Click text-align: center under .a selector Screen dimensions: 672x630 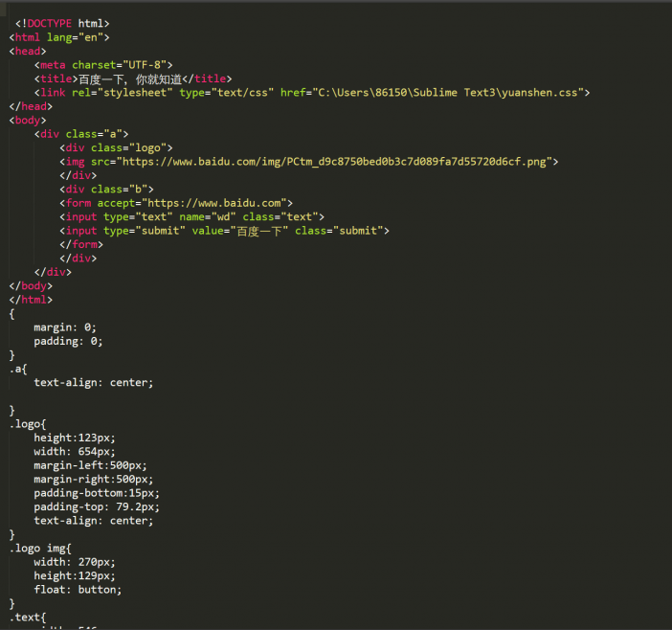point(94,383)
